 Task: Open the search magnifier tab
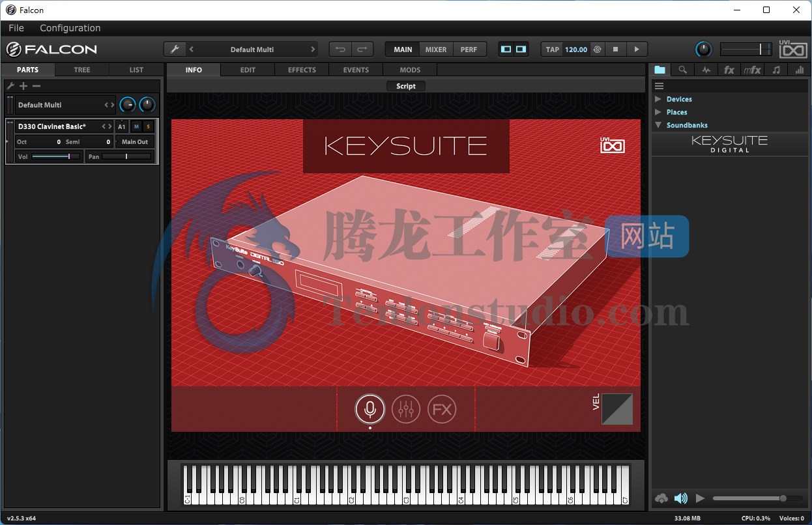coord(682,70)
